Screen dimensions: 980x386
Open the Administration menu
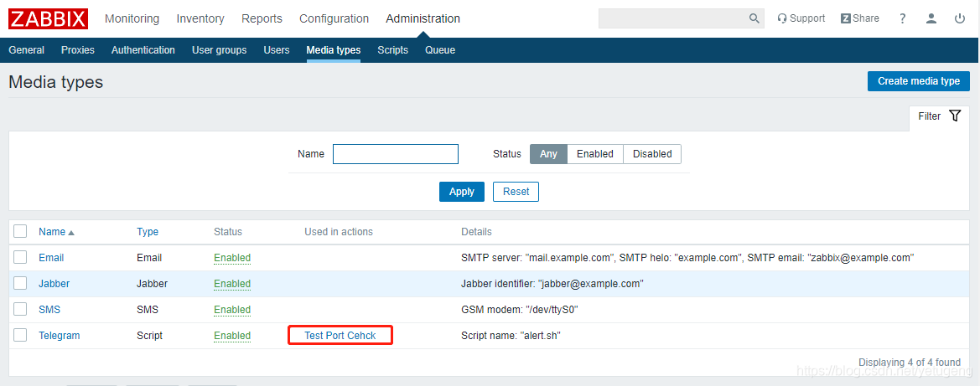click(423, 18)
